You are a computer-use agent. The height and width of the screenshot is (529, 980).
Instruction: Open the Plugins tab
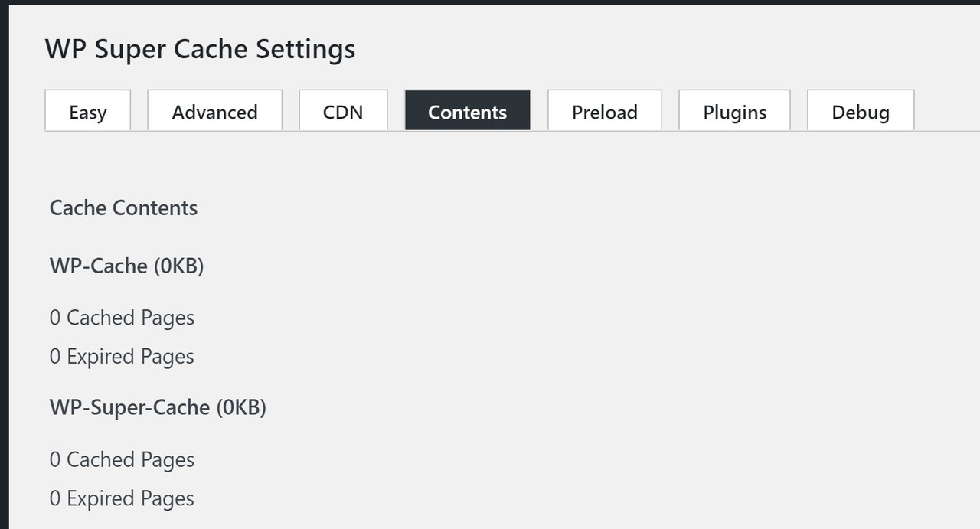(735, 111)
